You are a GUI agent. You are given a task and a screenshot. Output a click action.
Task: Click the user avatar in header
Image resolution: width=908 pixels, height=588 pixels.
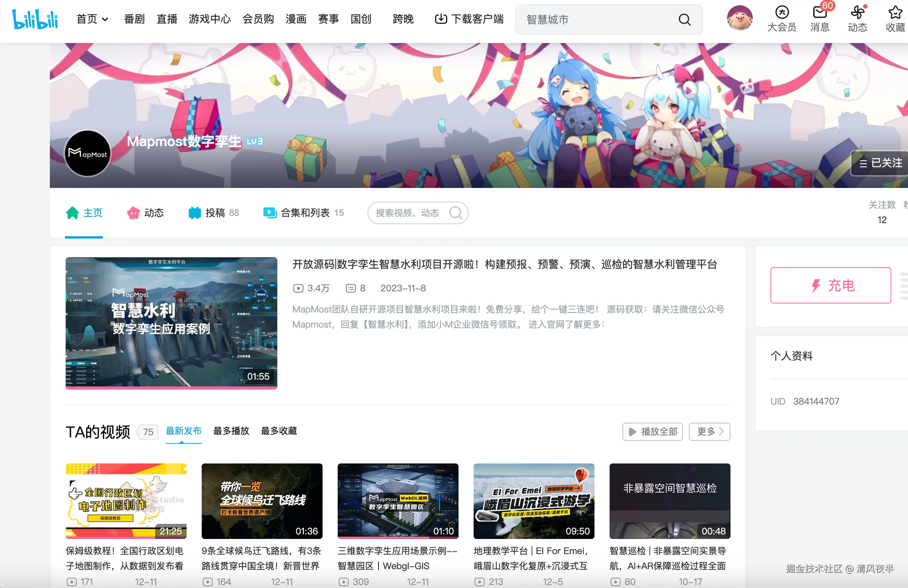click(x=740, y=18)
